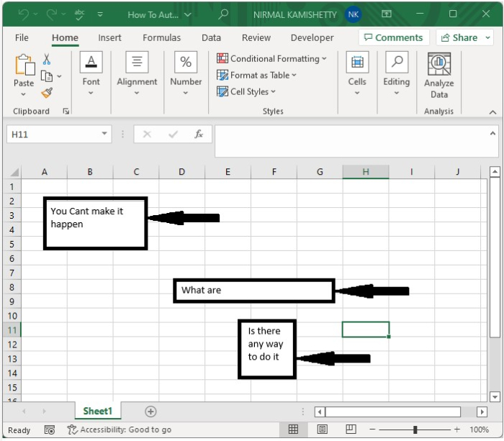The width and height of the screenshot is (504, 441).
Task: Click the Copy icon
Action: (x=47, y=76)
